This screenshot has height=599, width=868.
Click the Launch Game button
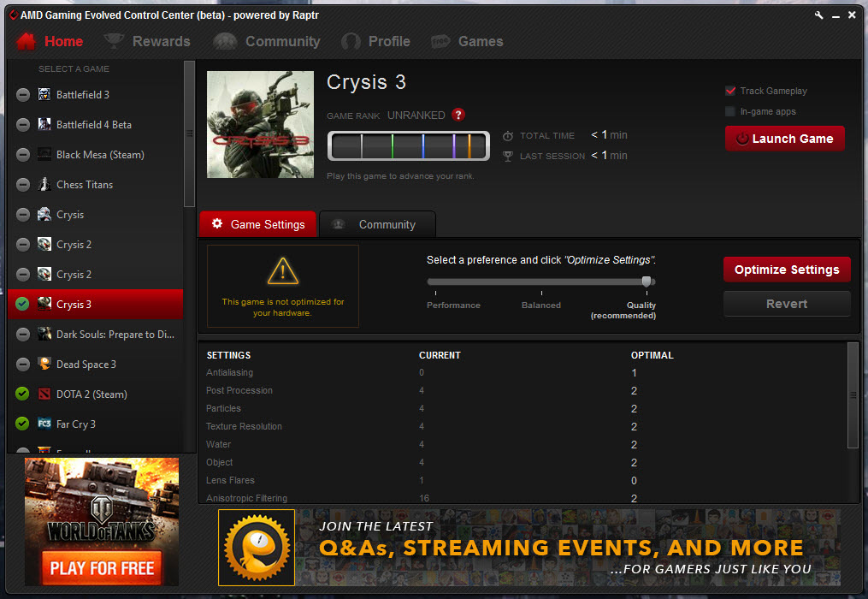(785, 139)
